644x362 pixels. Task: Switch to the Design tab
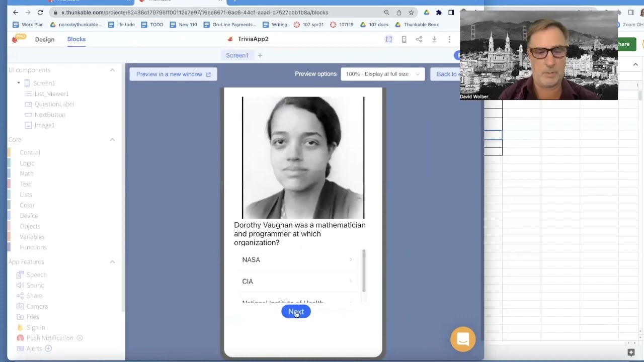pyautogui.click(x=45, y=39)
